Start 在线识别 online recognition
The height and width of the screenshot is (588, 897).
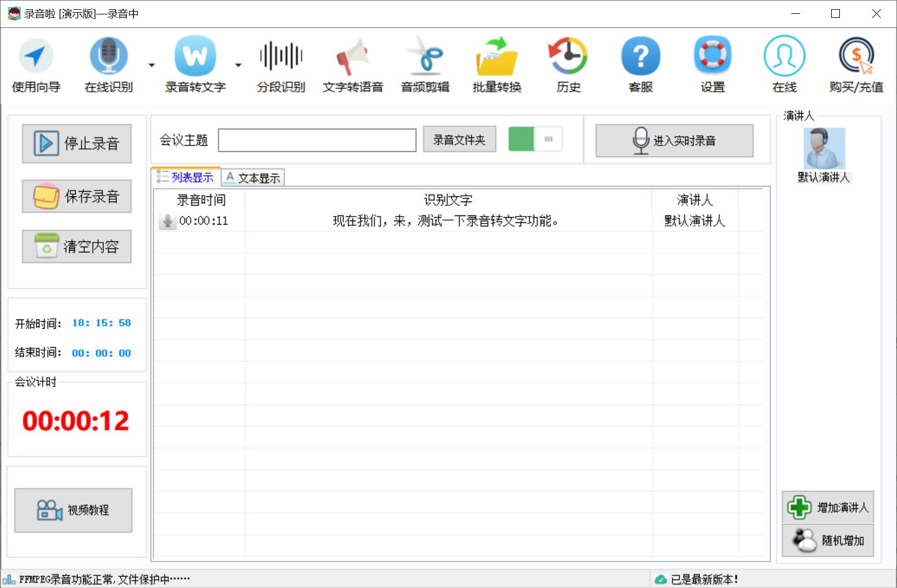[109, 65]
